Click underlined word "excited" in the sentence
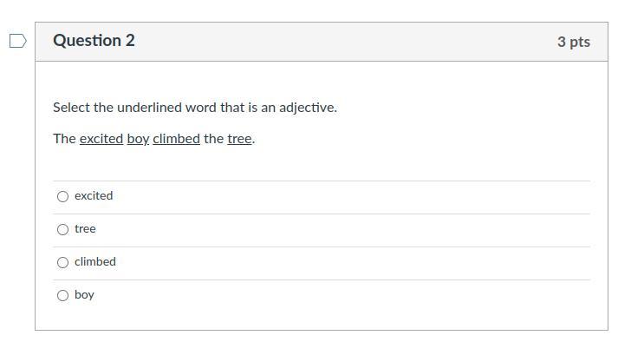 pos(101,139)
